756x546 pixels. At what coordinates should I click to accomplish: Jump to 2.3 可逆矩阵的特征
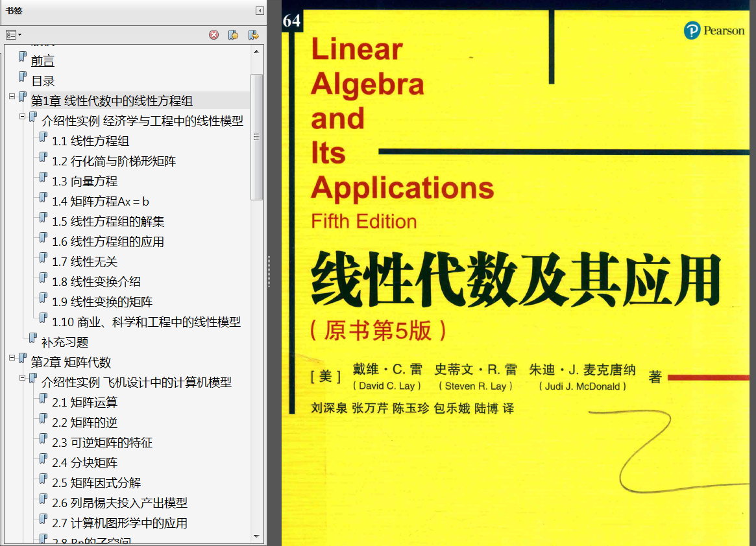pos(103,442)
